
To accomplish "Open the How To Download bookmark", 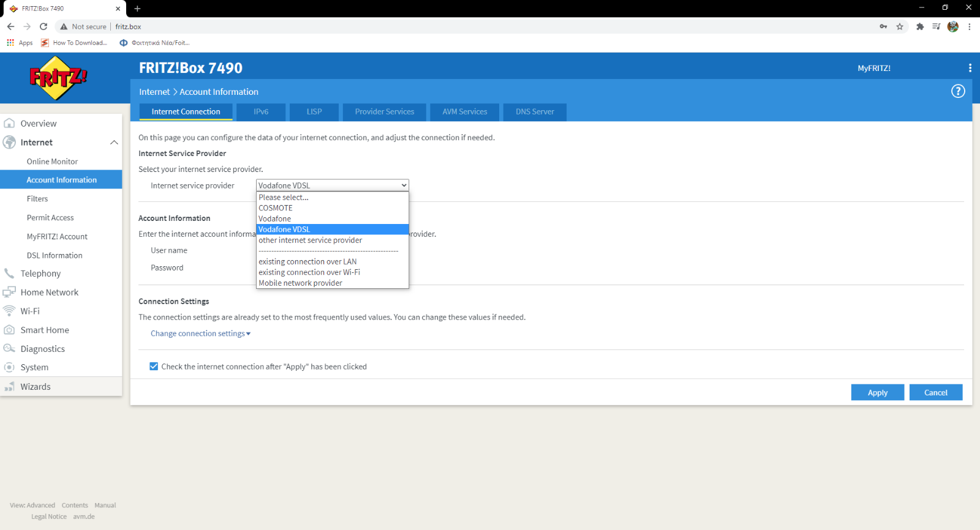I will [x=74, y=43].
